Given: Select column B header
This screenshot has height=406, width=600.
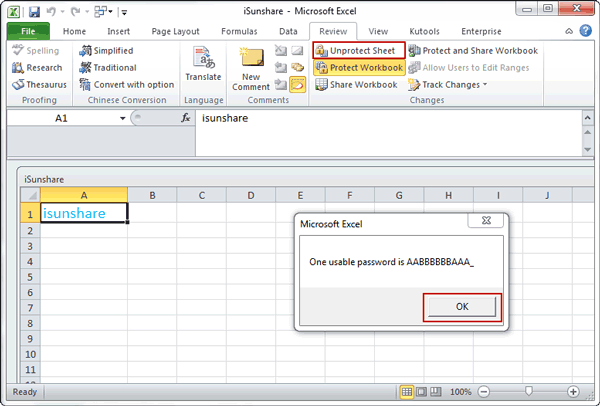Looking at the screenshot, I should pyautogui.click(x=152, y=196).
